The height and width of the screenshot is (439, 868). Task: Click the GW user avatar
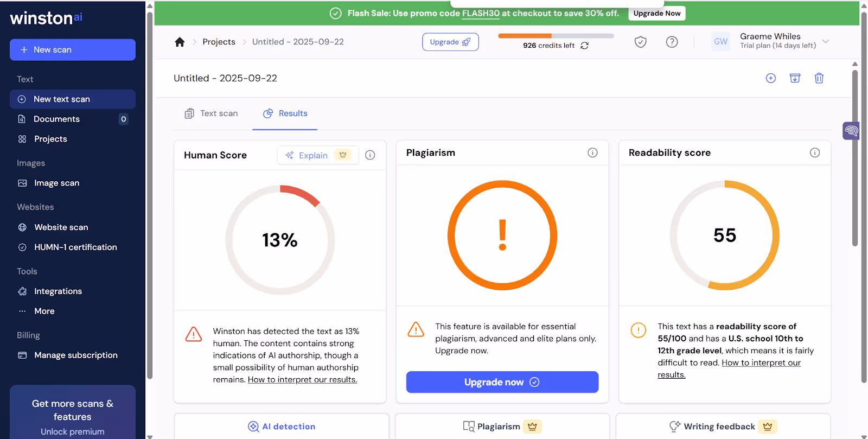[721, 41]
